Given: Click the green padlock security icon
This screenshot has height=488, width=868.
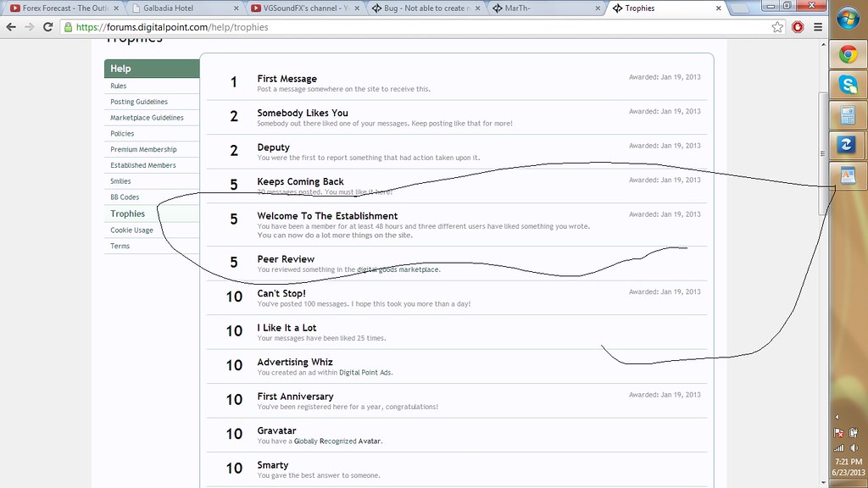Looking at the screenshot, I should tap(68, 27).
